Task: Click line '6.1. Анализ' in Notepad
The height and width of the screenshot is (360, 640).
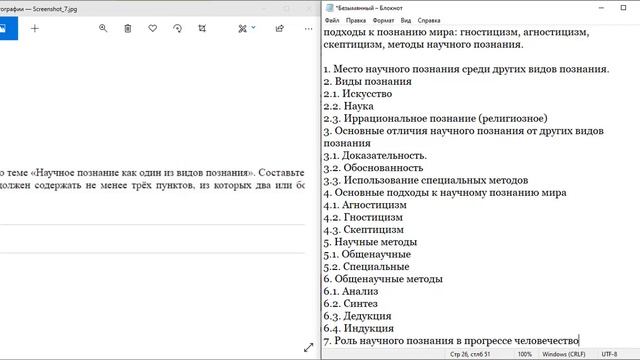Action: [351, 291]
